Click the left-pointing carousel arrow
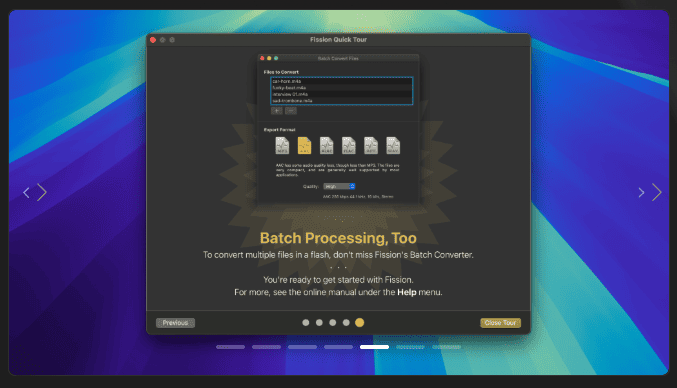This screenshot has height=388, width=677. coord(26,192)
